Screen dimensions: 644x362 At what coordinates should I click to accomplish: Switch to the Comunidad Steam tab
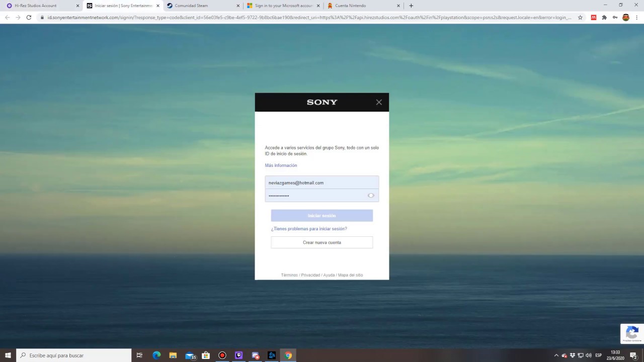point(202,6)
